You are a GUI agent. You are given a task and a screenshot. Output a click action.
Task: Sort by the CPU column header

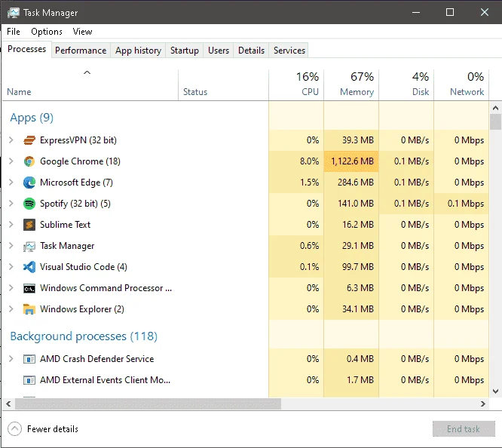[296, 85]
